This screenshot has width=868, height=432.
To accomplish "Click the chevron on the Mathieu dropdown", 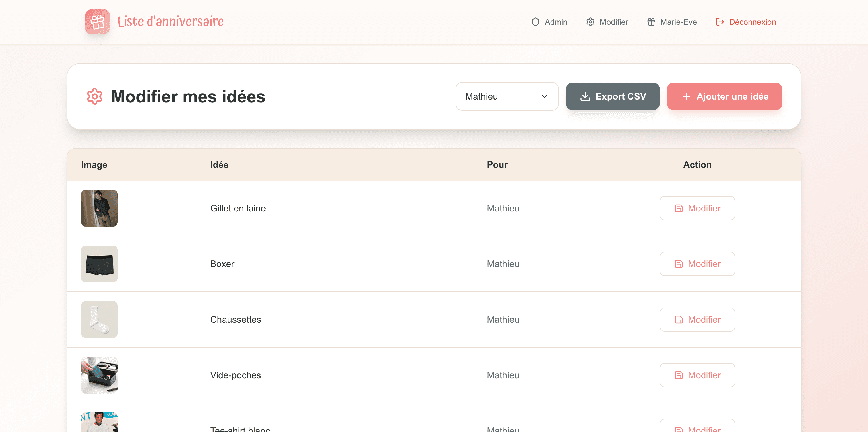I will [x=544, y=96].
